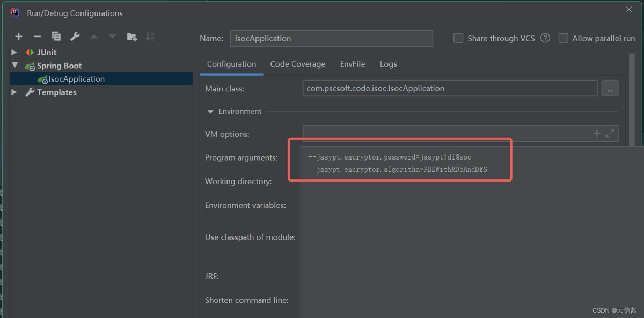The width and height of the screenshot is (644, 318).
Task: Open help icon next to Share through VCS
Action: point(545,38)
